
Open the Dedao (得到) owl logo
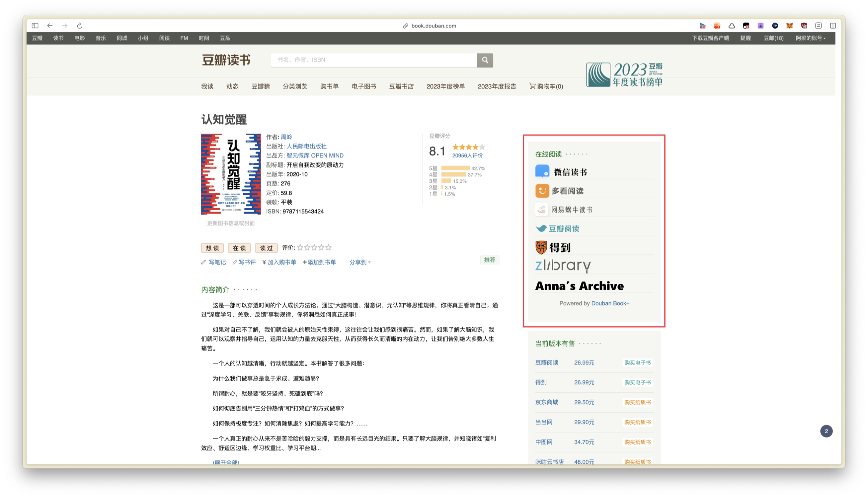[x=541, y=247]
